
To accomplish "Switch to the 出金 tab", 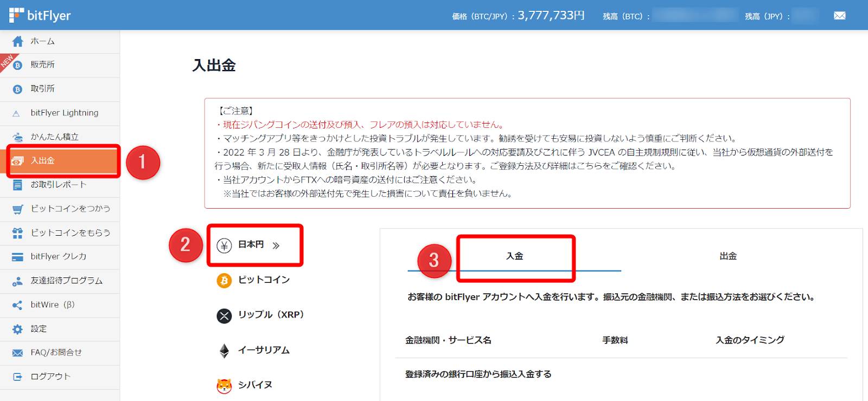I will pyautogui.click(x=728, y=256).
